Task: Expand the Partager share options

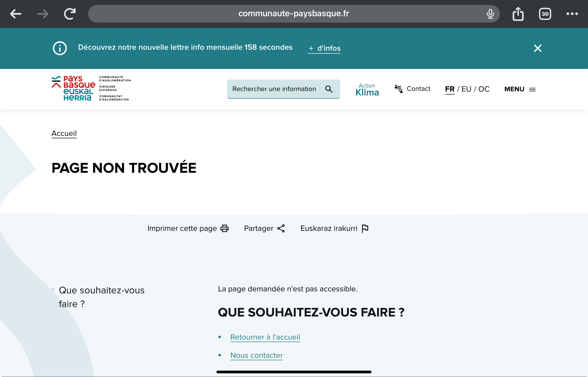Action: click(x=264, y=228)
